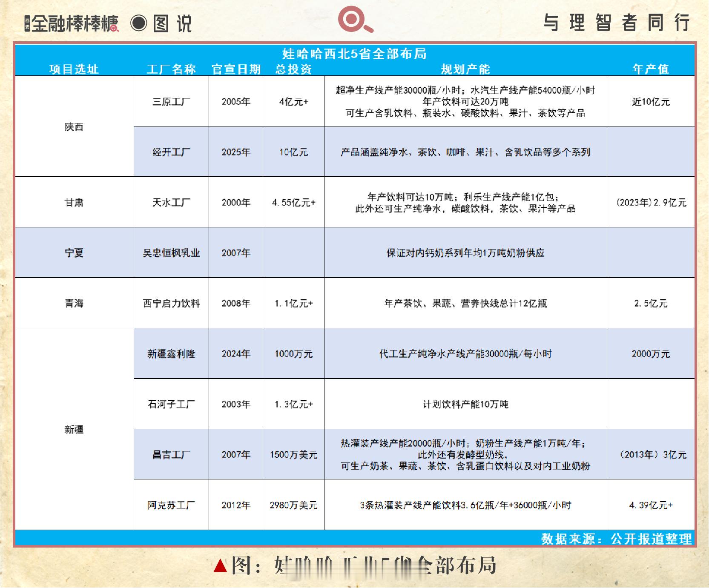Viewport: 709px width, 588px height.
Task: Click the 计划饮料产能10万吨 text
Action: [x=465, y=404]
